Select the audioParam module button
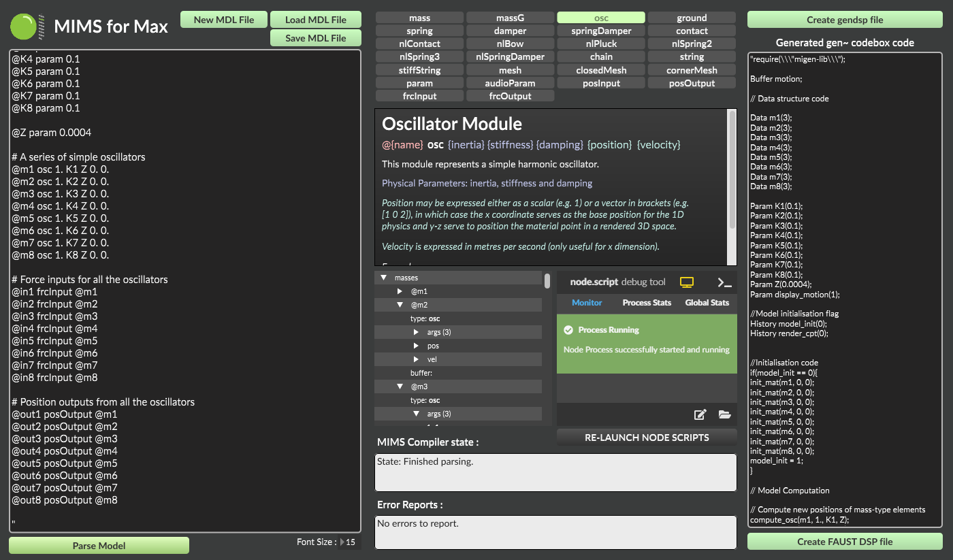The image size is (953, 560). tap(510, 83)
